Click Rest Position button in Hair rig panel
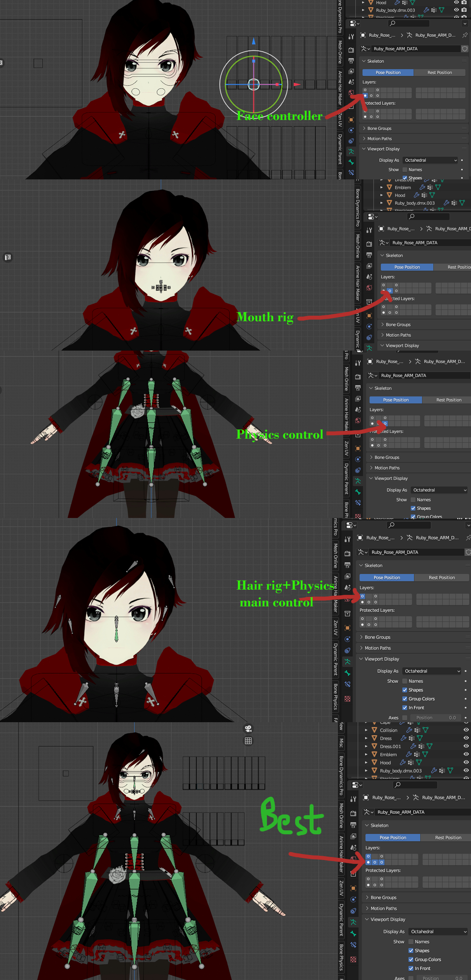 [x=442, y=577]
